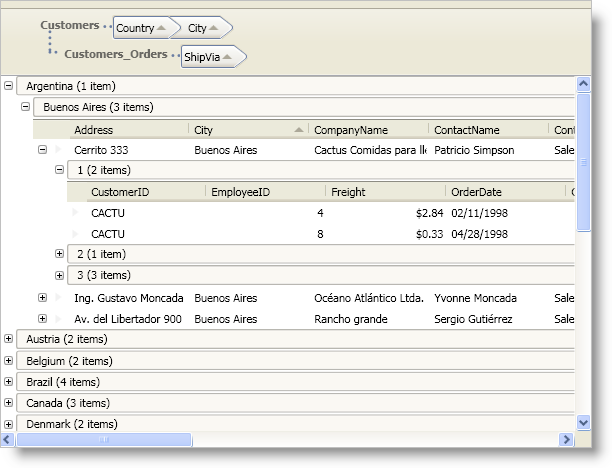The height and width of the screenshot is (468, 612).
Task: Expand the Brazil group row
Action: pyautogui.click(x=9, y=381)
